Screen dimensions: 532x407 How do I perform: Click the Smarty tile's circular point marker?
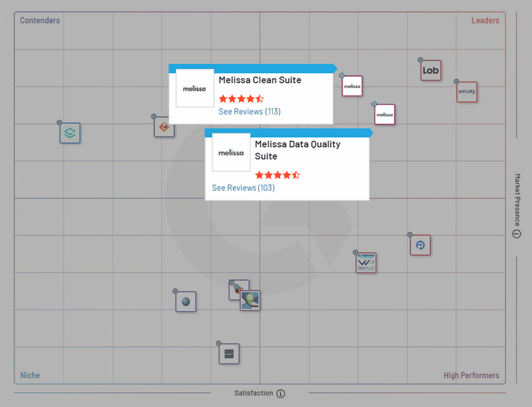456,81
